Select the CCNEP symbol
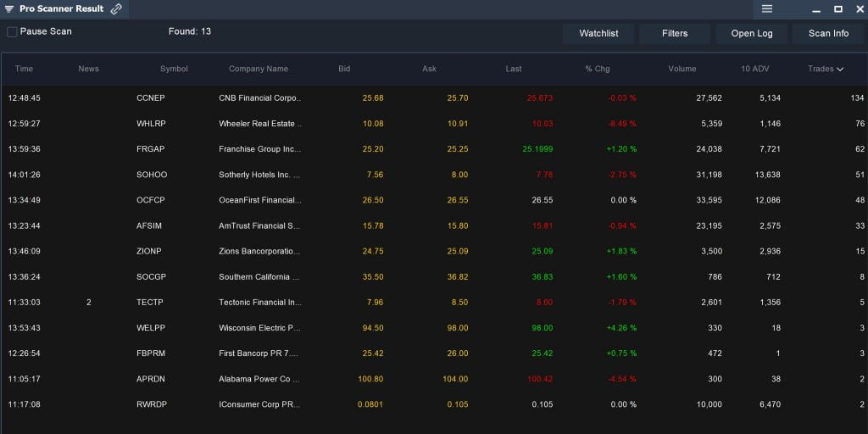868x434 pixels. tap(151, 98)
